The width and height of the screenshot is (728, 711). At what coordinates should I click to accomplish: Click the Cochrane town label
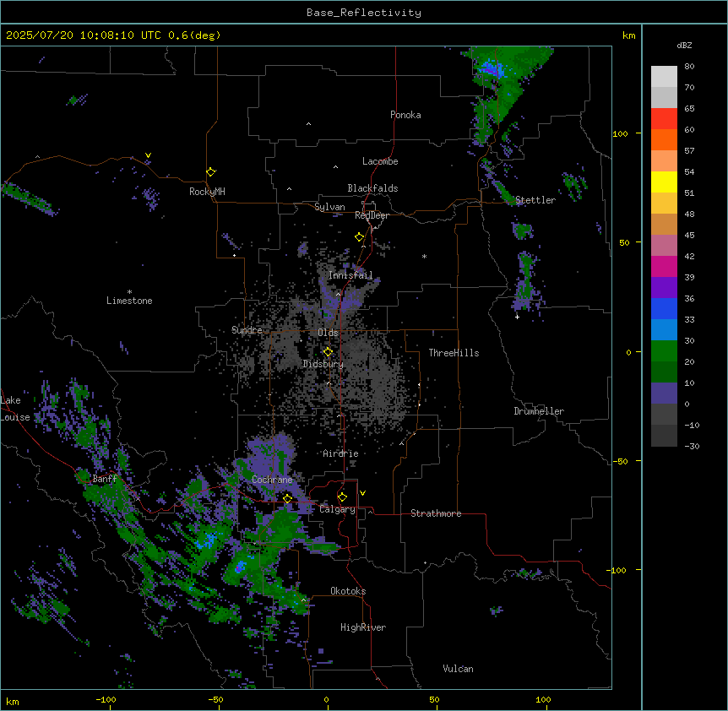(x=272, y=480)
